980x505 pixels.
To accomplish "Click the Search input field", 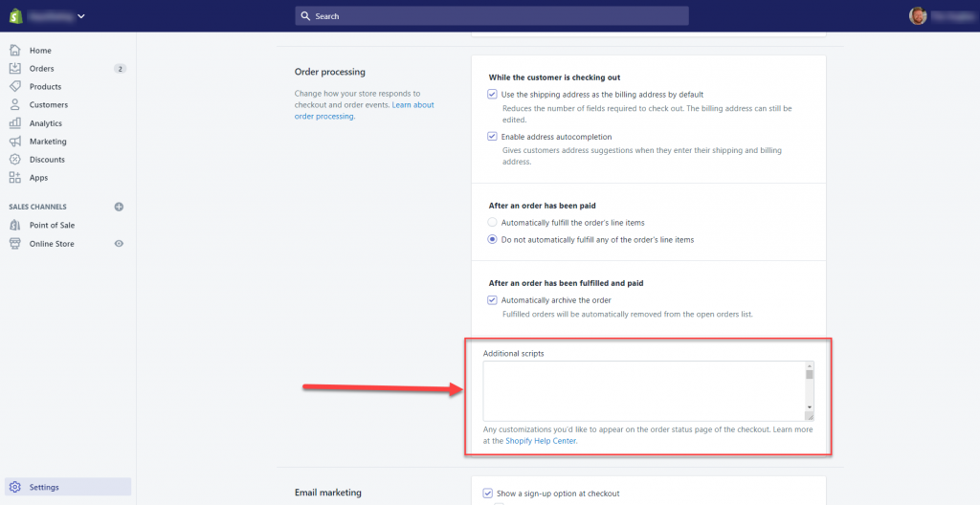I will coord(492,16).
